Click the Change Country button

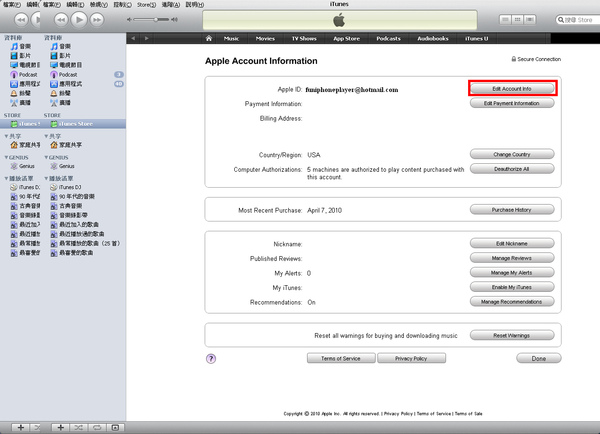pyautogui.click(x=512, y=154)
